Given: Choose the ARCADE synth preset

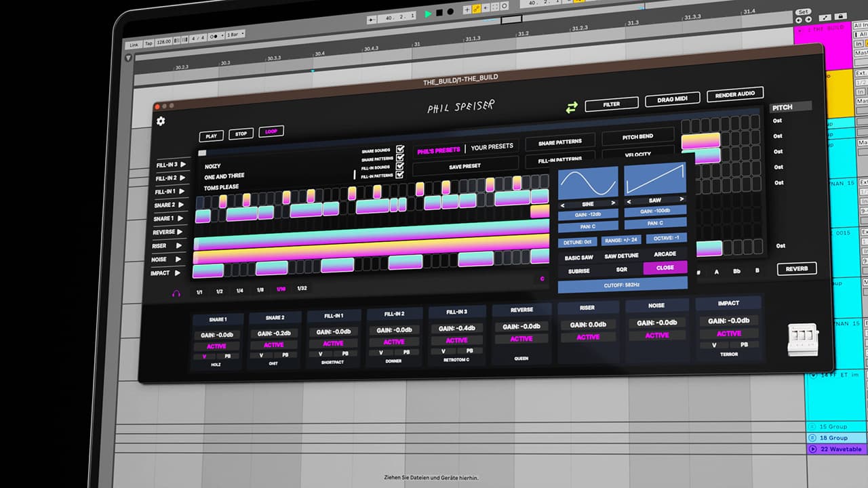Looking at the screenshot, I should (665, 254).
